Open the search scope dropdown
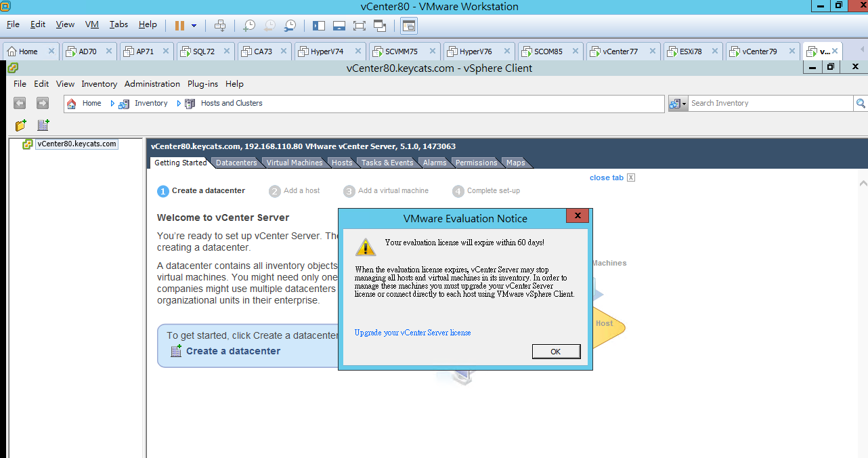The image size is (868, 458). [678, 103]
